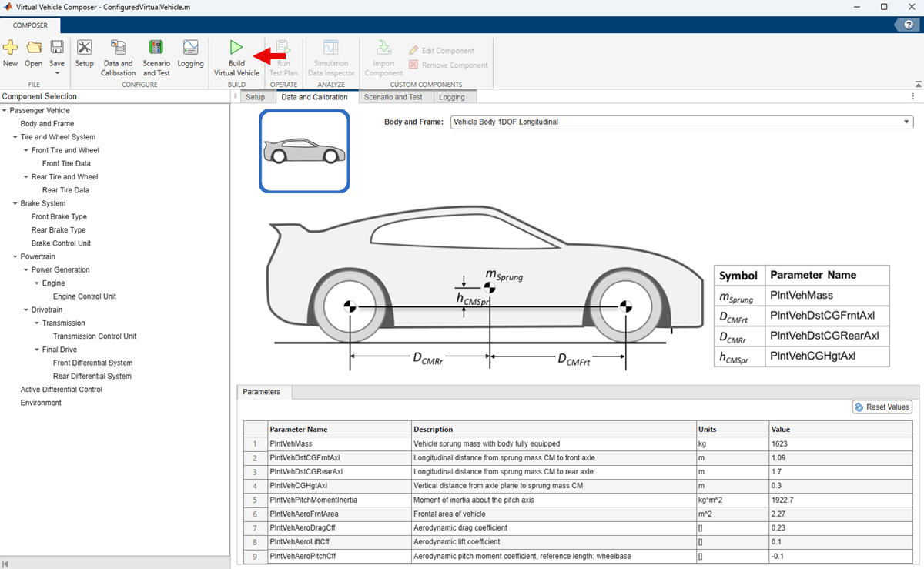Select Front Differential System item
The width and height of the screenshot is (924, 569).
click(x=93, y=363)
